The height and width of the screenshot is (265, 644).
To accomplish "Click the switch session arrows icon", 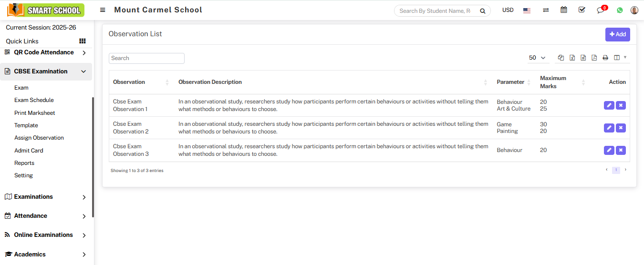I will point(546,10).
